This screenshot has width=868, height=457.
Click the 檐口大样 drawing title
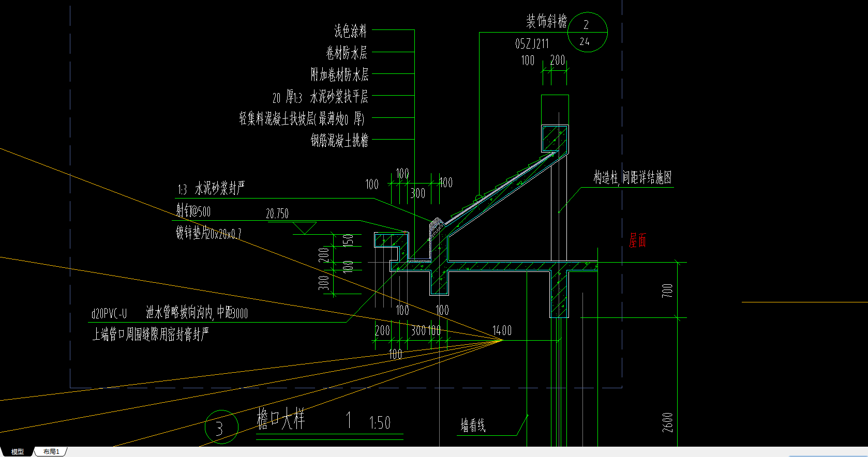click(280, 419)
